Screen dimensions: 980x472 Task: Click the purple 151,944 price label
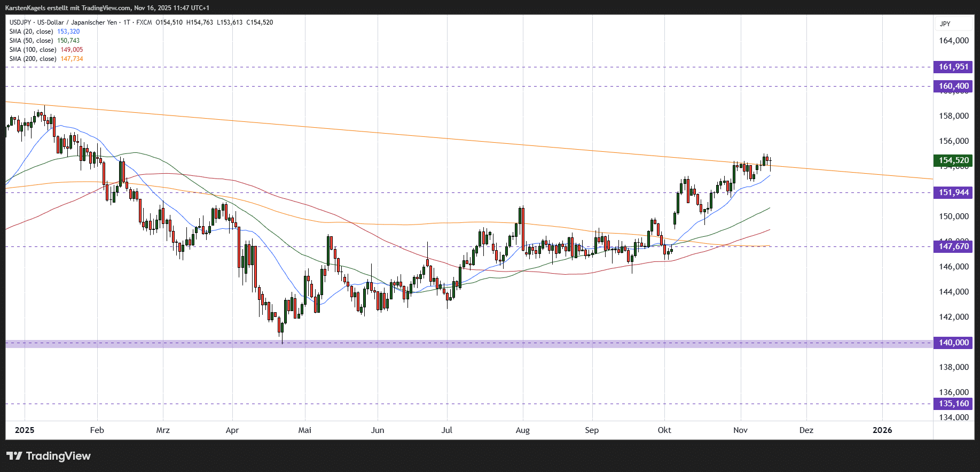[953, 192]
